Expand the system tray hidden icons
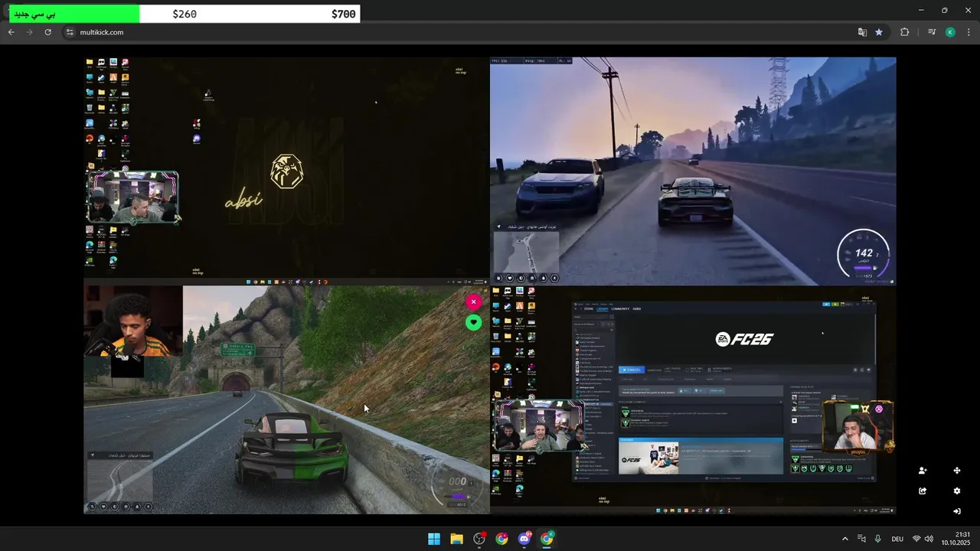 coord(845,539)
